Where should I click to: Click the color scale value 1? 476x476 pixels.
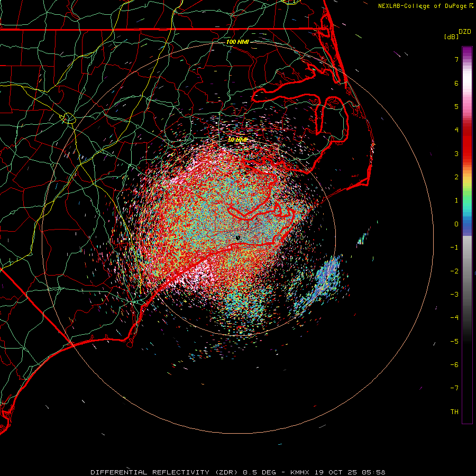[456, 200]
